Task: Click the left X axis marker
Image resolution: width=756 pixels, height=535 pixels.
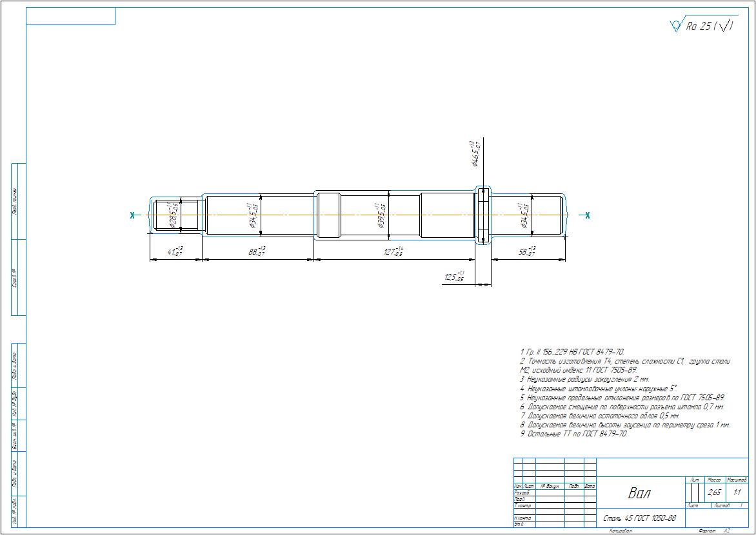Action: click(132, 215)
